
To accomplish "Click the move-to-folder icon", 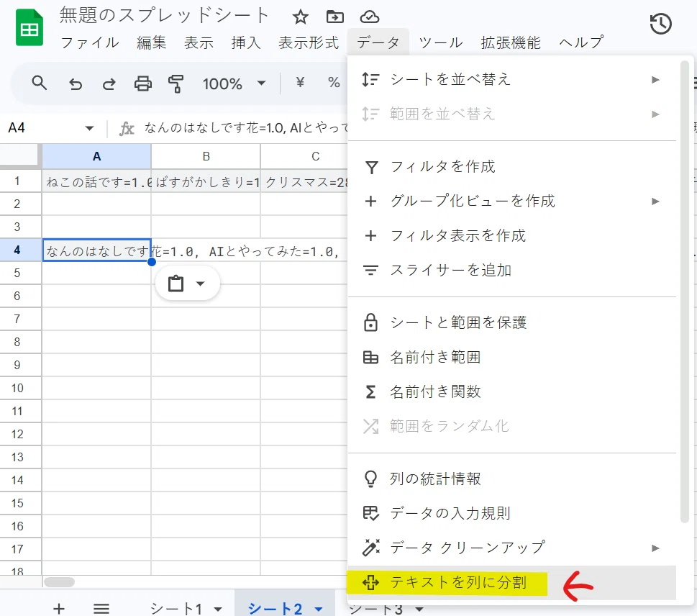I will (334, 17).
